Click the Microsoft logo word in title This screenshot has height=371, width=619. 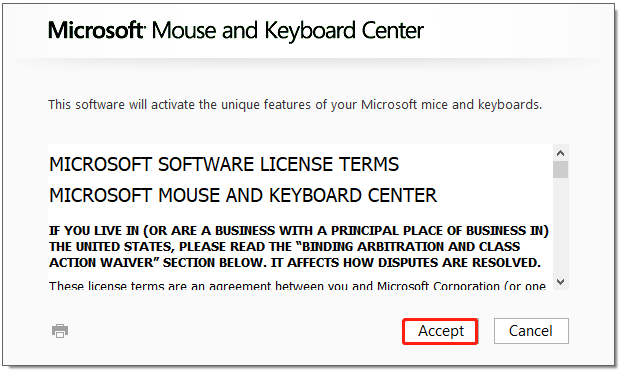pos(96,30)
